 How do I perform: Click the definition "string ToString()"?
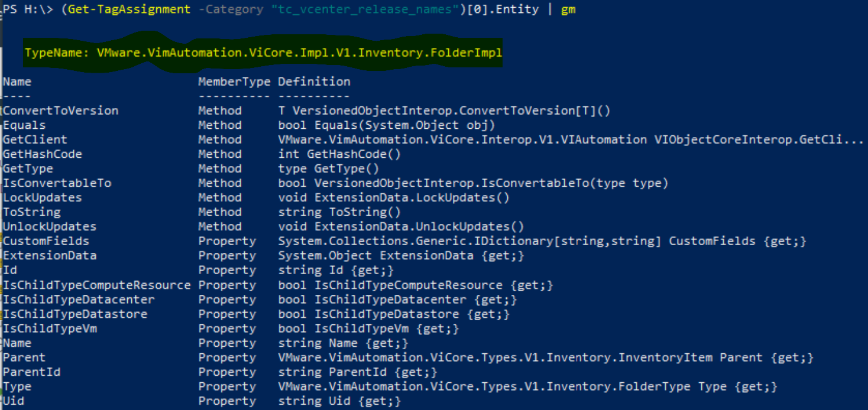pos(339,212)
